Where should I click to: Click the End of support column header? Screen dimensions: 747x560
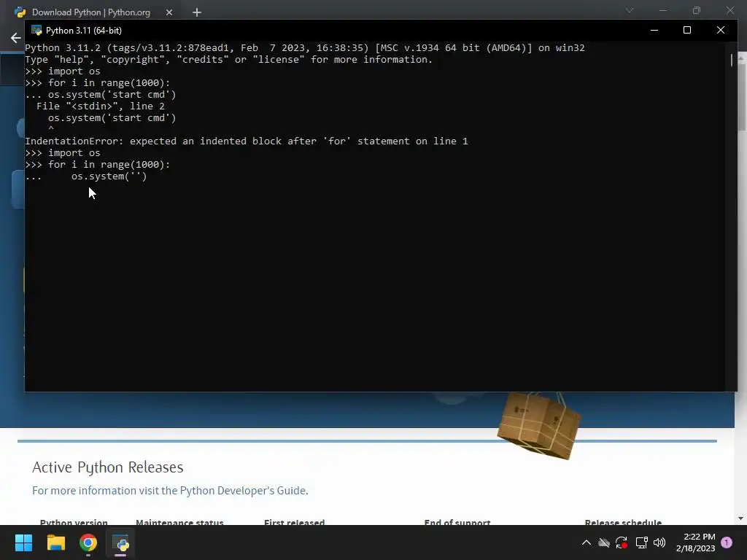click(x=457, y=522)
